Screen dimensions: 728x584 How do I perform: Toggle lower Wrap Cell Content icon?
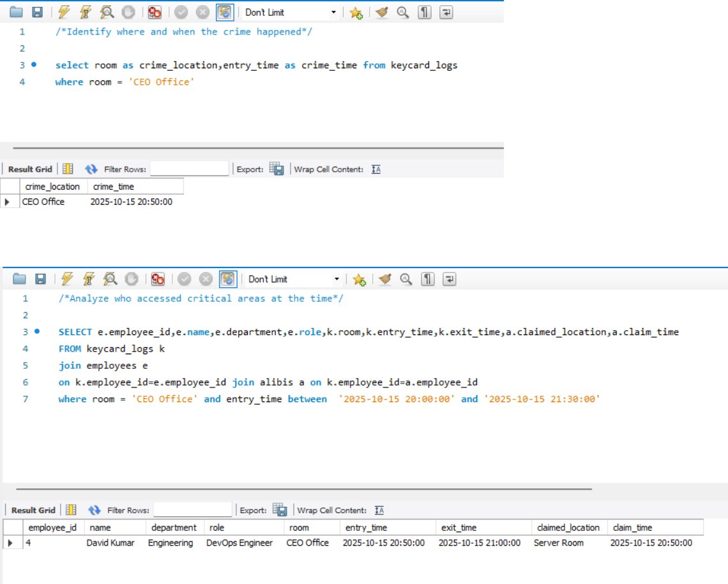(379, 510)
